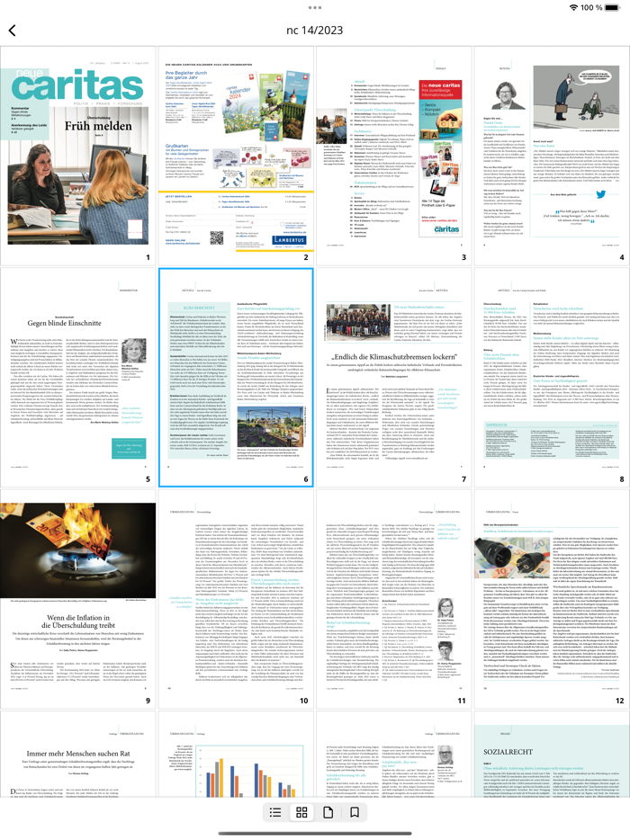Open page 12 with the power plug photo

click(x=552, y=599)
